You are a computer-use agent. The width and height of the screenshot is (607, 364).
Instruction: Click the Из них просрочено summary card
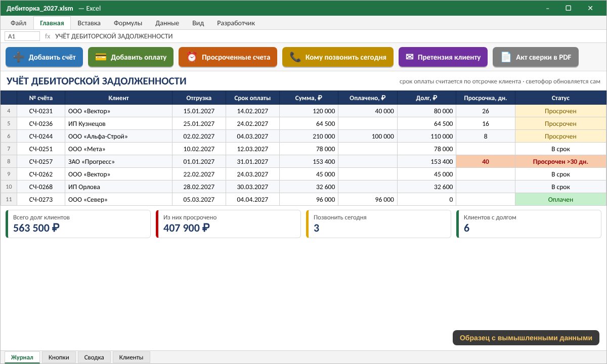(x=228, y=224)
